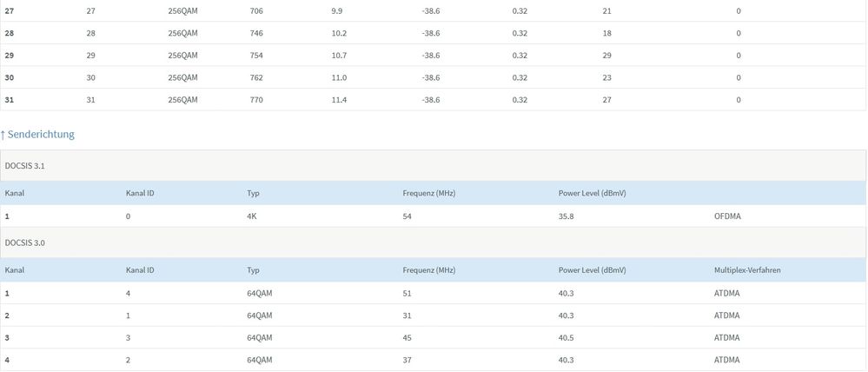The image size is (868, 372).
Task: Select power level 11.4 in channel 31 row
Action: point(339,100)
